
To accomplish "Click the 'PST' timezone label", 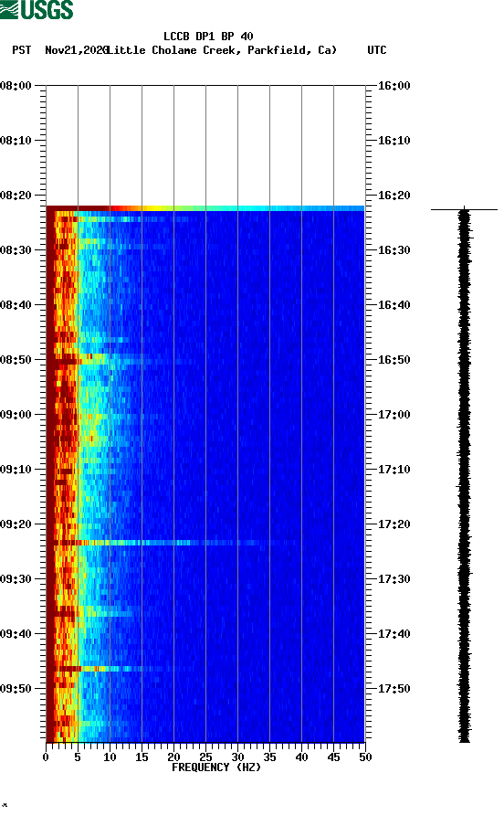I will [22, 50].
